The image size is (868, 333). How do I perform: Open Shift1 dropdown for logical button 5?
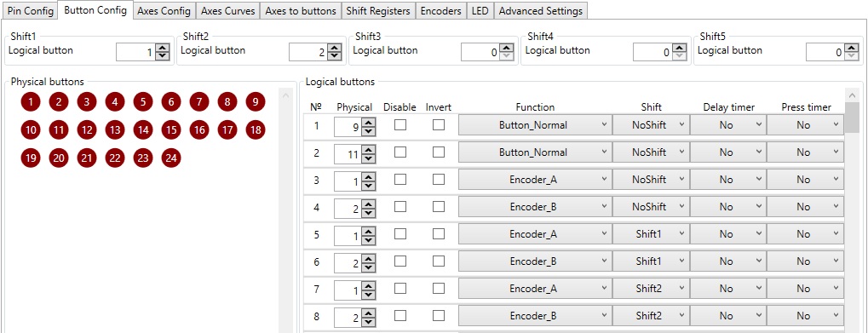tap(651, 234)
